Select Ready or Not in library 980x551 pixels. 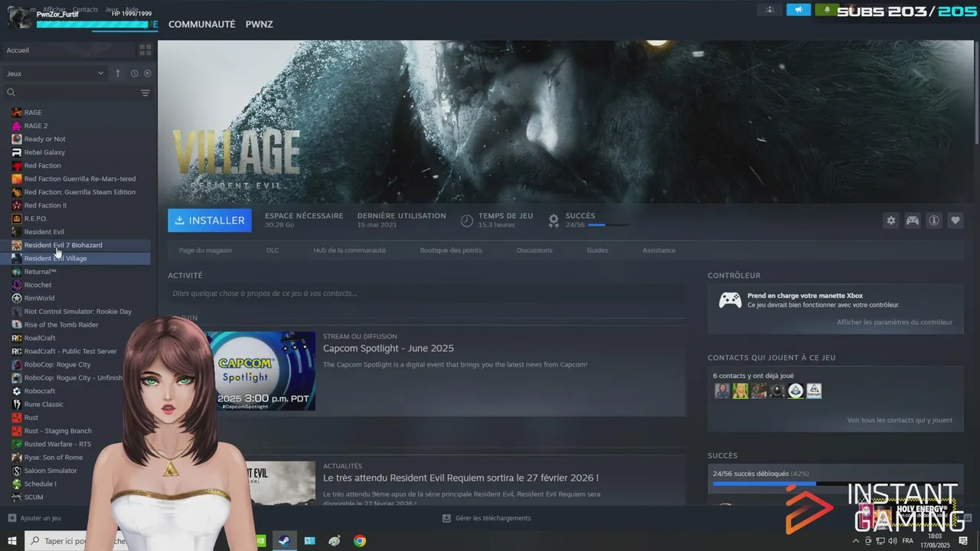pyautogui.click(x=77, y=139)
